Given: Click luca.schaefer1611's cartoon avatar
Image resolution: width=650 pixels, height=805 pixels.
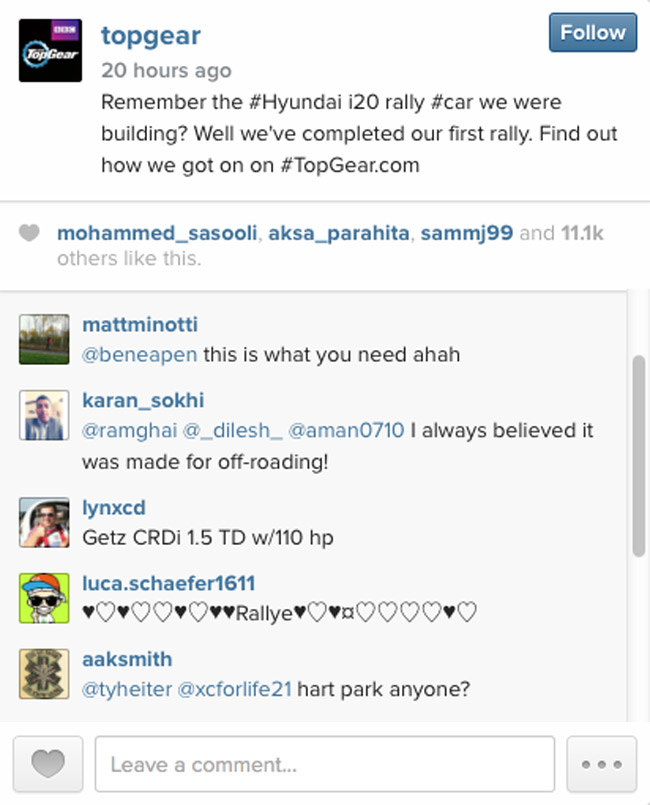Looking at the screenshot, I should (44, 598).
